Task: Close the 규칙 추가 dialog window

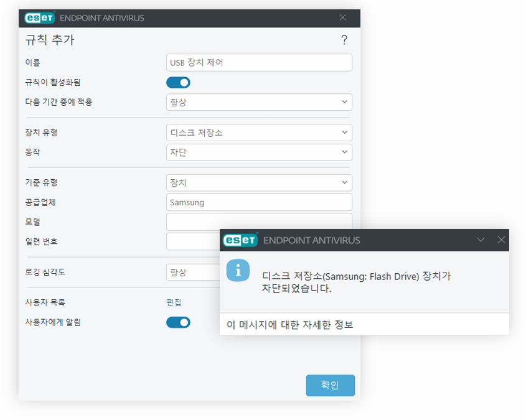Action: pos(342,17)
